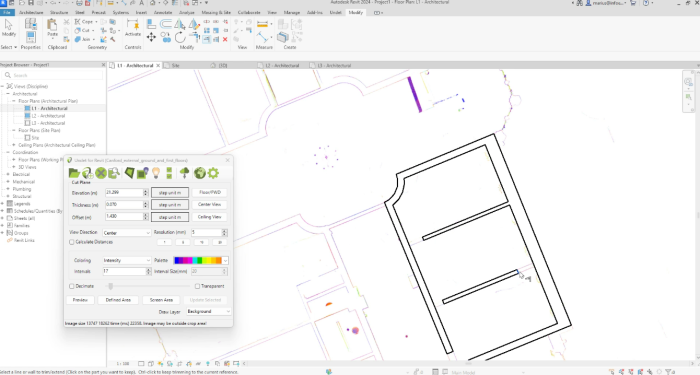The width and height of the screenshot is (700, 375).
Task: Open the Collaborate ribbon tab
Action: pos(249,12)
